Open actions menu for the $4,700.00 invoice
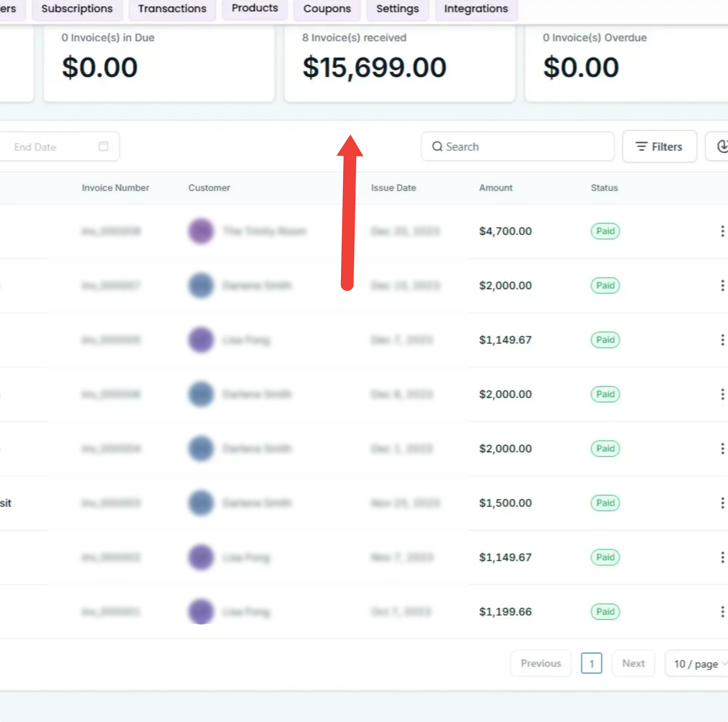728x722 pixels. pos(723,231)
